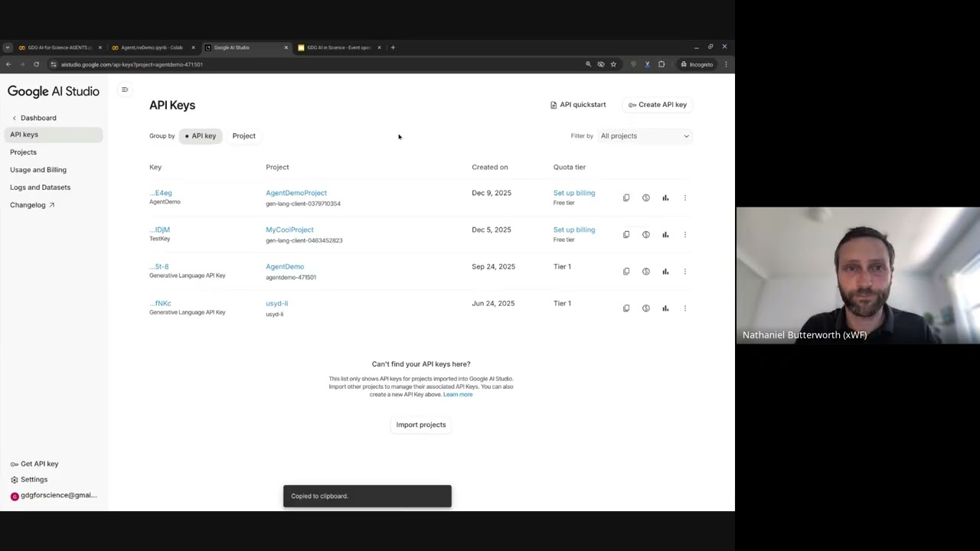Click the address bar URL field
This screenshot has height=551, width=980.
click(314, 64)
